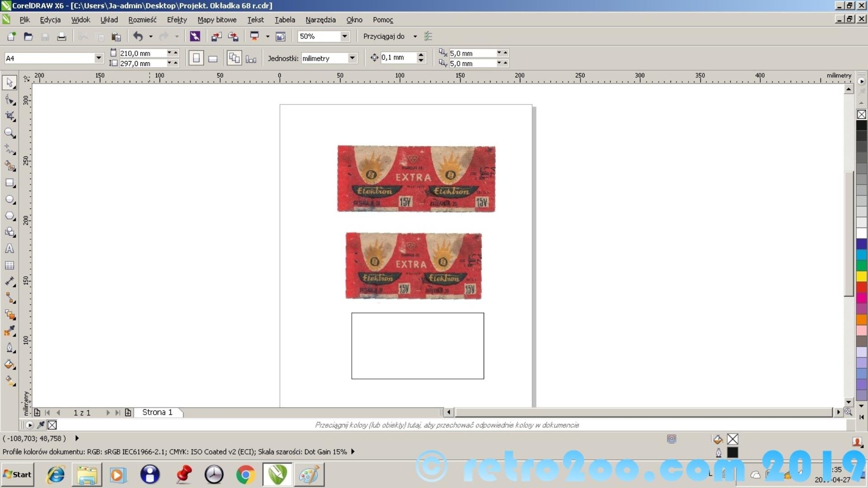Screen dimensions: 868x488
Task: Click the Undo arrow icon
Action: pyautogui.click(x=138, y=36)
